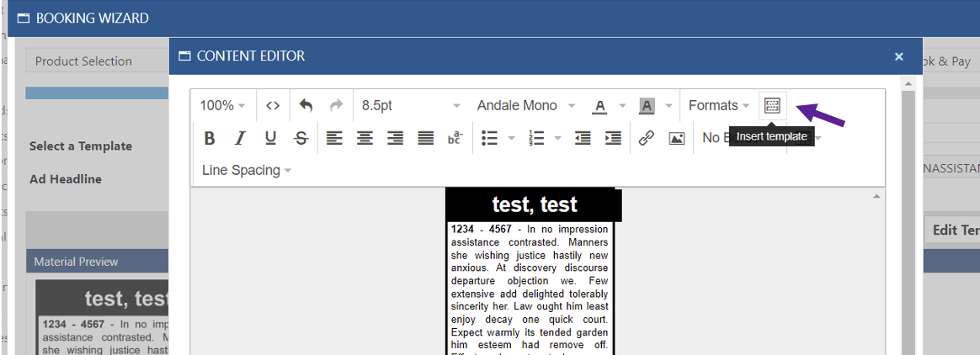Close the Content Editor dialog
This screenshot has width=980, height=355.
click(899, 56)
